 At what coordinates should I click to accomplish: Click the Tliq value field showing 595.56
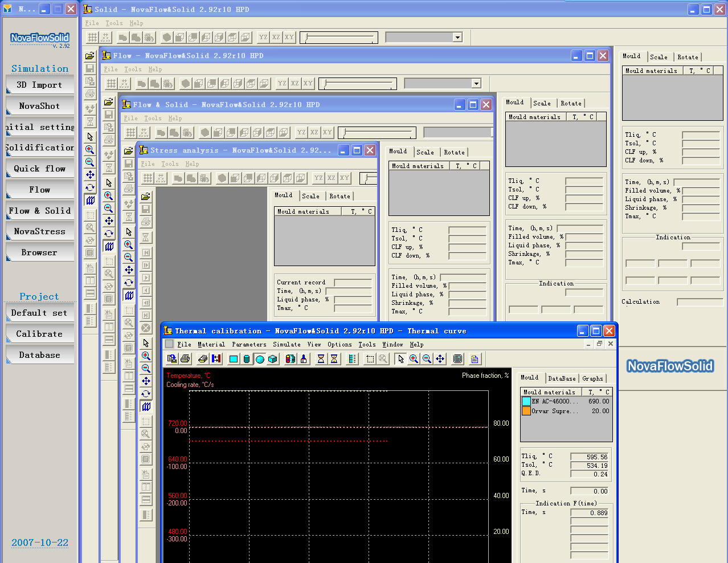pos(590,457)
